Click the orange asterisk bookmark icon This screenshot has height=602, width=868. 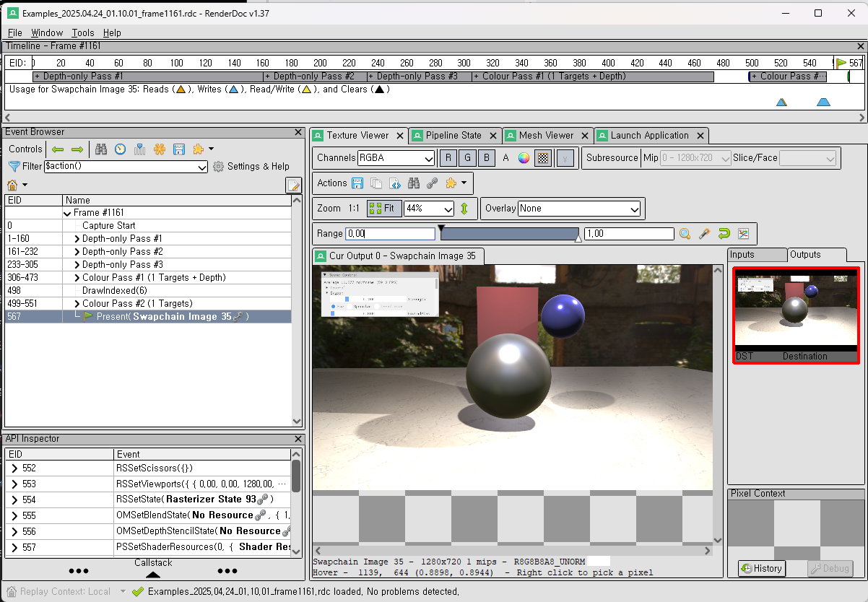160,149
